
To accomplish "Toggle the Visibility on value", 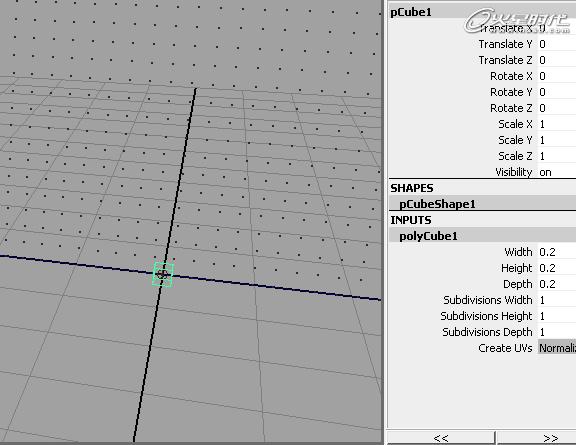I will click(x=557, y=172).
